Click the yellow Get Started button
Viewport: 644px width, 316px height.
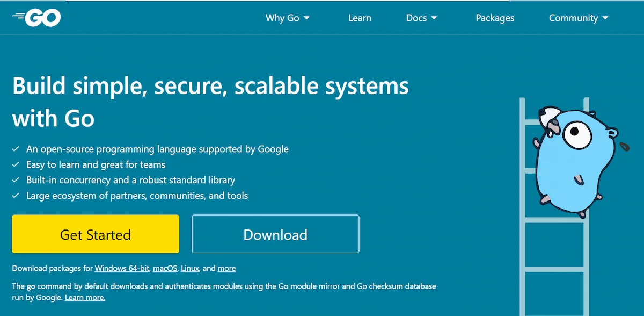pyautogui.click(x=95, y=234)
